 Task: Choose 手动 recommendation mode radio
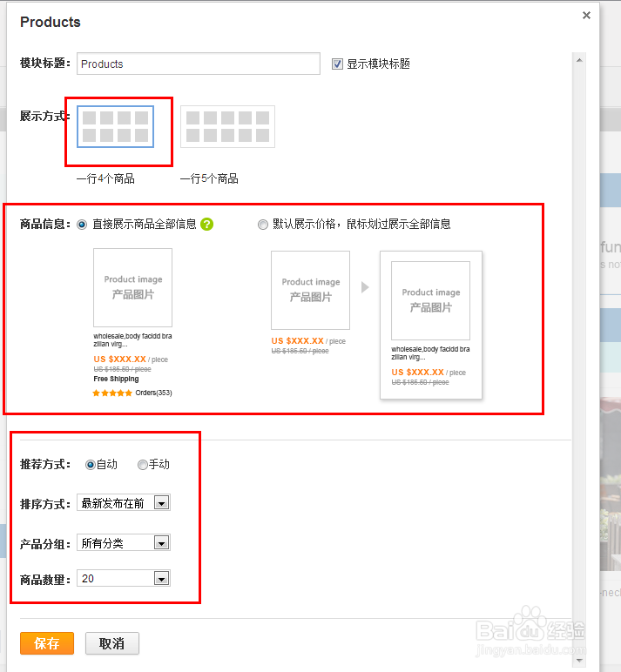[x=142, y=465]
